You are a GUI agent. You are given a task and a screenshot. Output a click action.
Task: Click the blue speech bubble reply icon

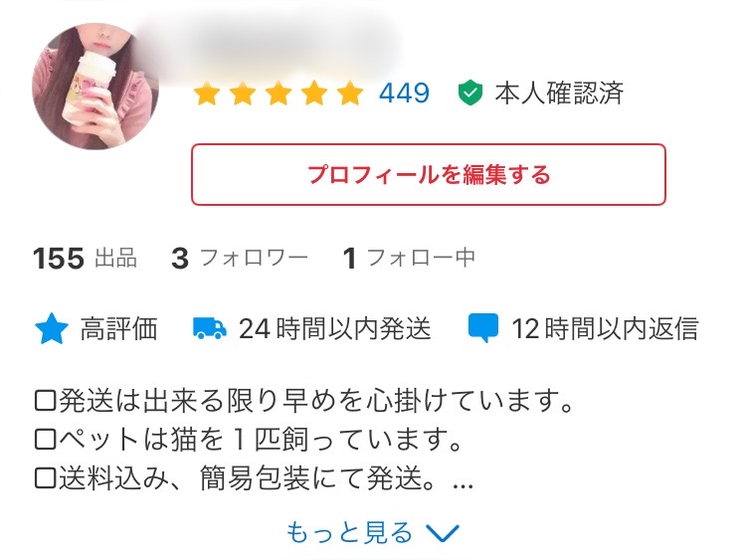click(x=482, y=328)
